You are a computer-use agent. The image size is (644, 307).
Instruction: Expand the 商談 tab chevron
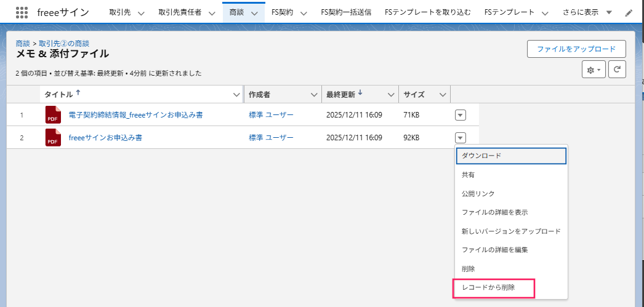(254, 13)
